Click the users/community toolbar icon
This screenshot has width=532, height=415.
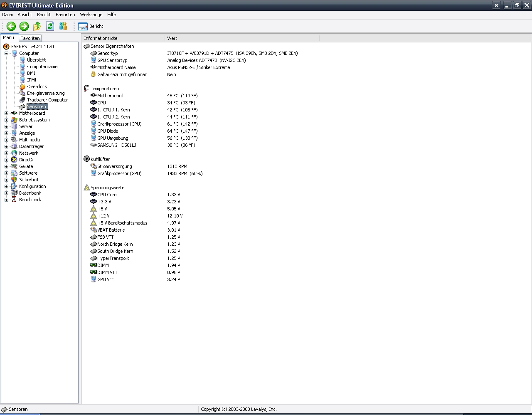63,26
